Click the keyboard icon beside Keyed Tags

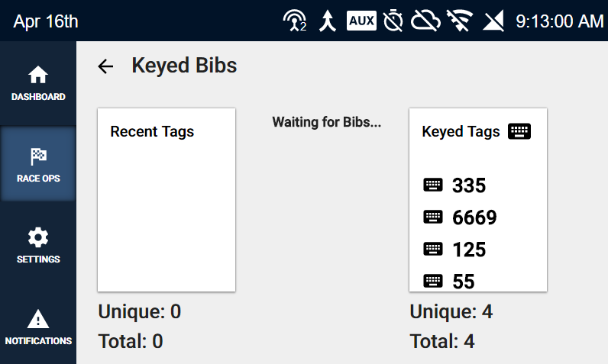(x=519, y=131)
